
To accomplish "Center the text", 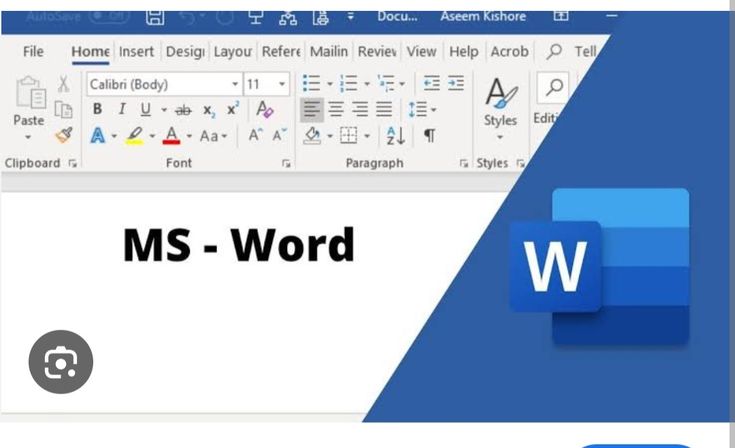I will 336,110.
